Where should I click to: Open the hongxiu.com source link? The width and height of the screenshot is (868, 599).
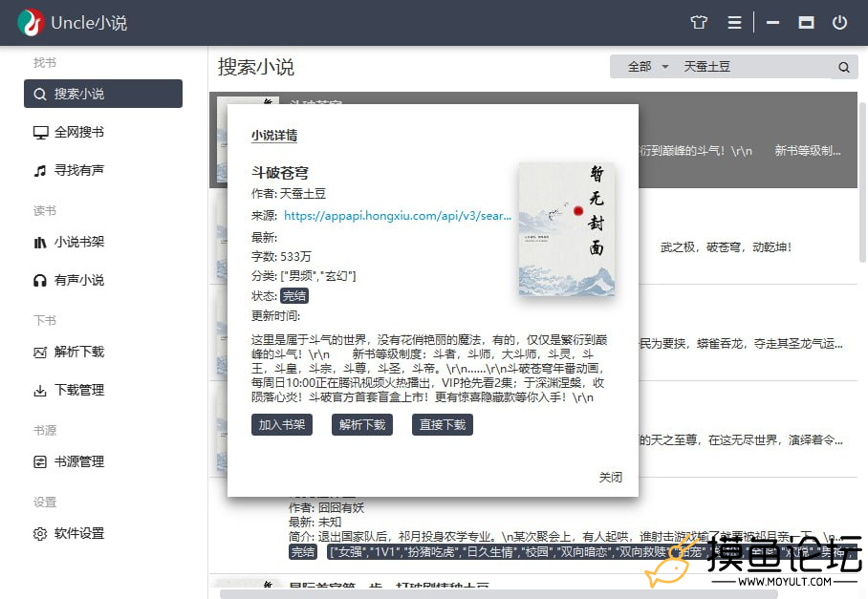[398, 216]
